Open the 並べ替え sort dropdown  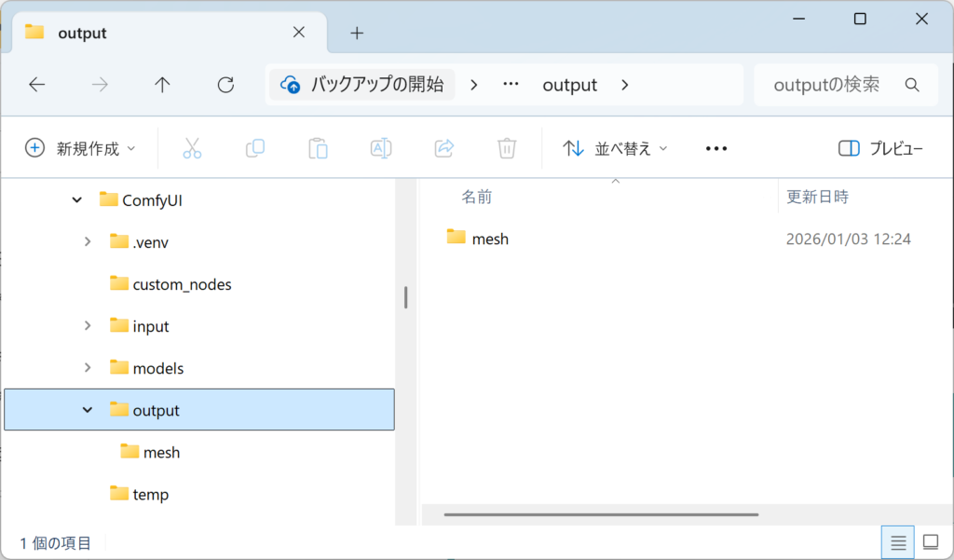click(x=616, y=148)
